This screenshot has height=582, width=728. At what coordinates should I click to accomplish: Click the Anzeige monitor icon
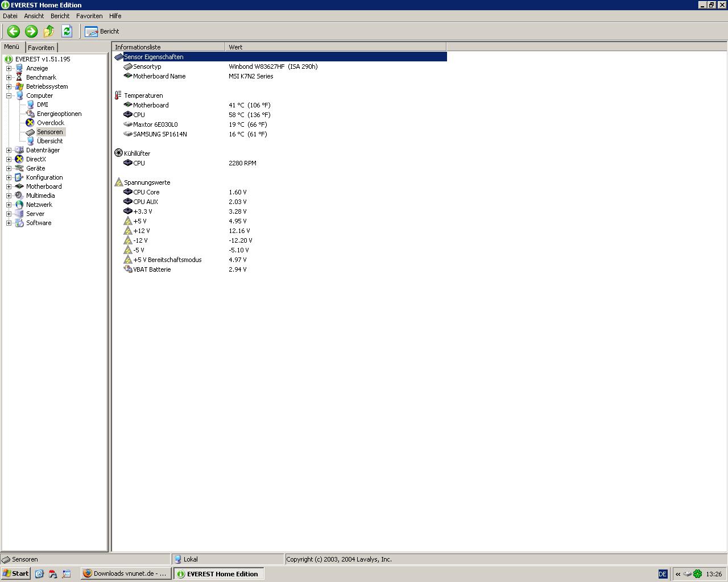19,68
